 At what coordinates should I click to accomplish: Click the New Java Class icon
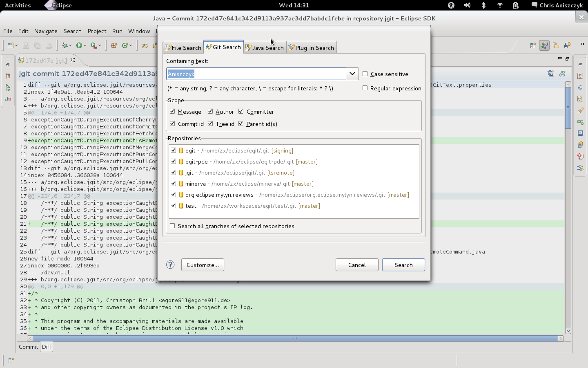pyautogui.click(x=125, y=45)
